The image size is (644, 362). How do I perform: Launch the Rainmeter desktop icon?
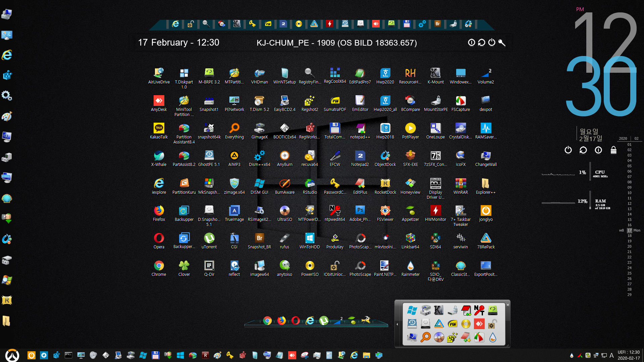coord(410,268)
